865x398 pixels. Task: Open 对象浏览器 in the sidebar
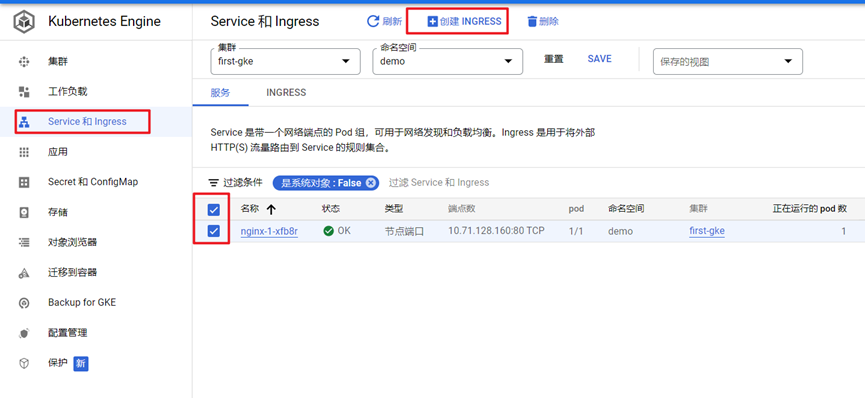click(x=72, y=242)
